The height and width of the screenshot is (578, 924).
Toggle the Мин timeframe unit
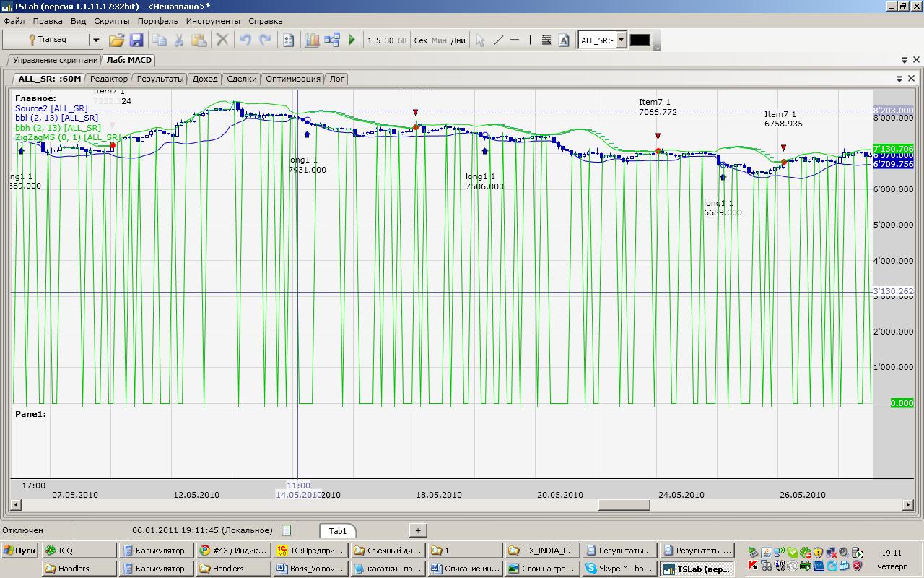[x=439, y=40]
